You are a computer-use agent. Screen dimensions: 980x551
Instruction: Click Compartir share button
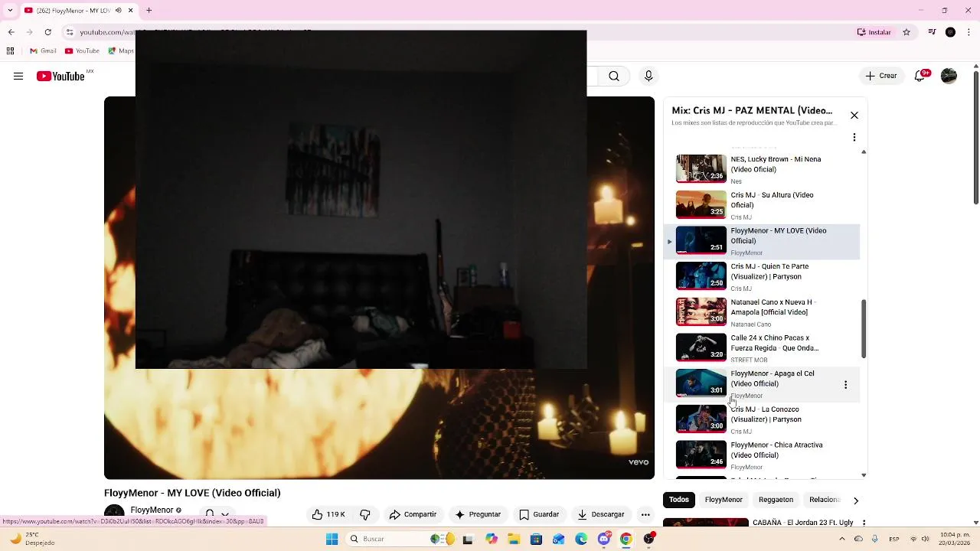(x=413, y=514)
